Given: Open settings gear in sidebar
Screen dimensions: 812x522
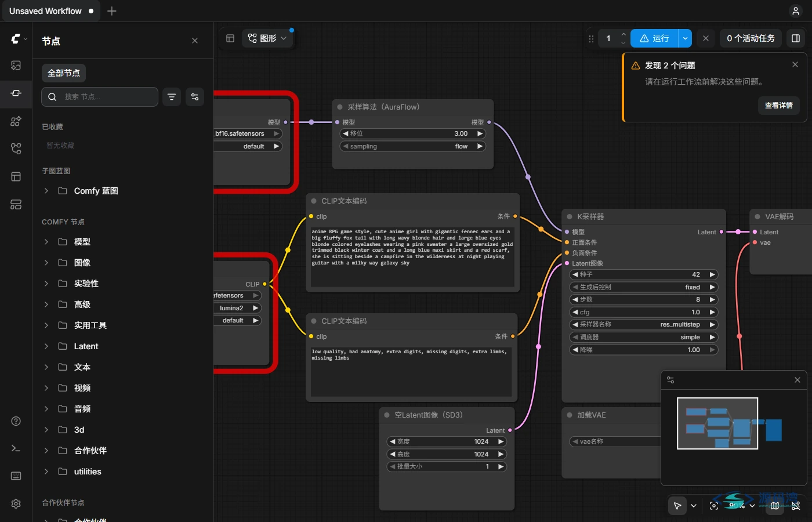Looking at the screenshot, I should click(x=16, y=503).
